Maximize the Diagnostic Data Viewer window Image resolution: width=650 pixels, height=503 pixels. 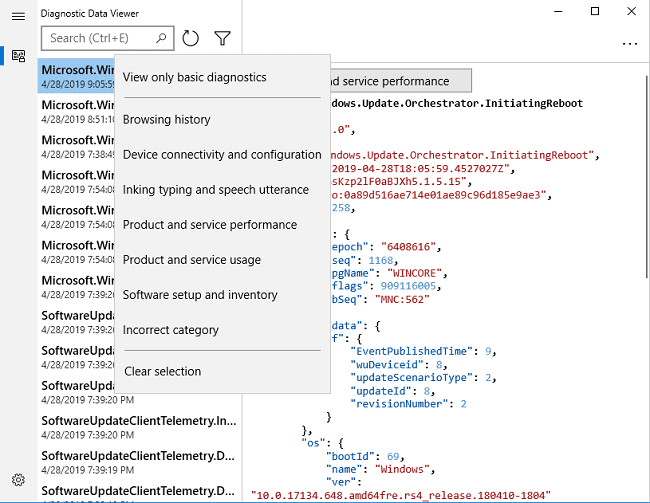pos(595,12)
